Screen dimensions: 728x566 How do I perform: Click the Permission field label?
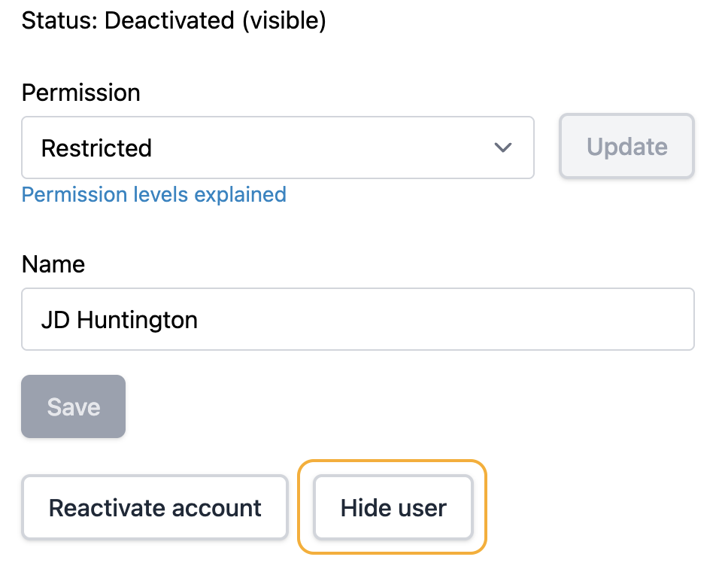(x=80, y=93)
